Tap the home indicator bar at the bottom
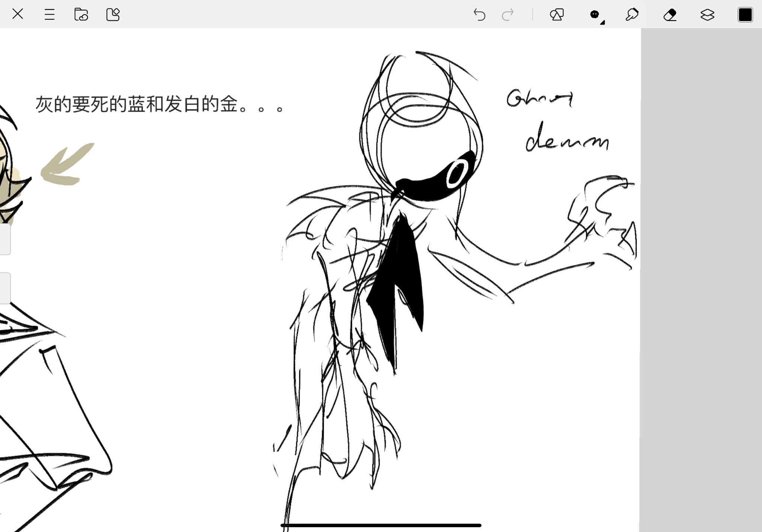762x532 pixels. (x=381, y=525)
